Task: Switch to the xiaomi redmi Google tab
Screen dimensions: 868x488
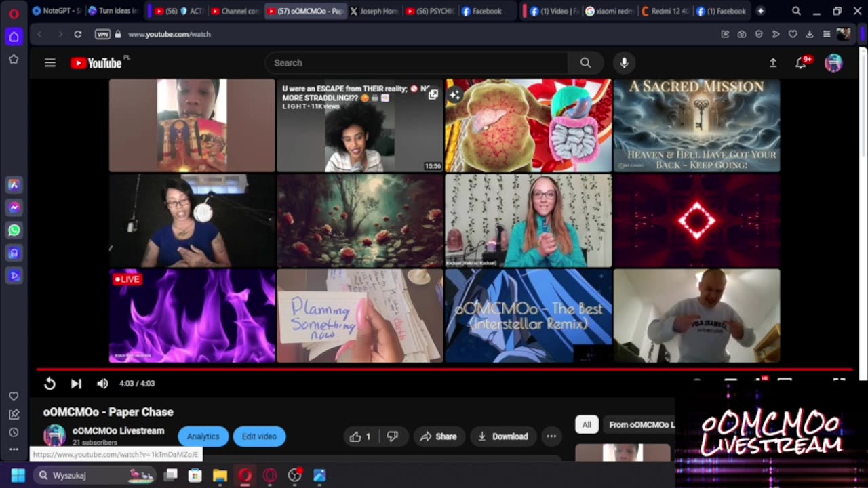Action: [x=609, y=11]
